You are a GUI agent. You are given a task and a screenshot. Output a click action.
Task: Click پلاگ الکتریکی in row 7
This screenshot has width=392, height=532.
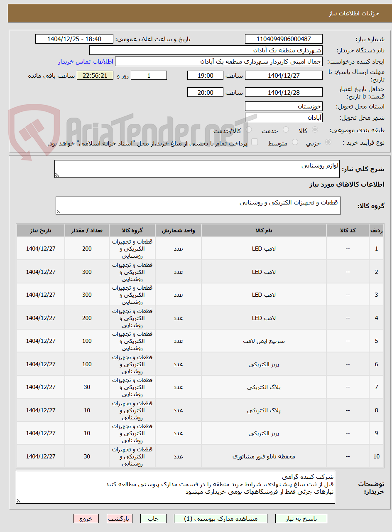[264, 387]
